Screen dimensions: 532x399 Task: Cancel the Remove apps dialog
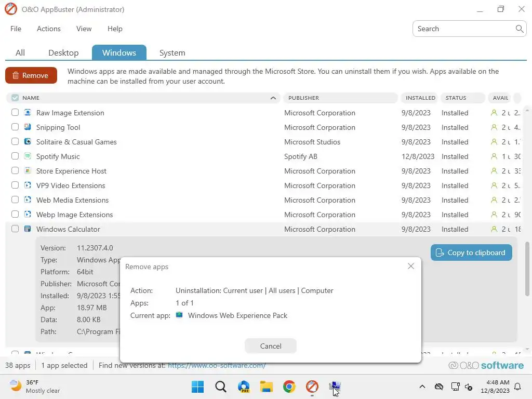click(x=270, y=346)
